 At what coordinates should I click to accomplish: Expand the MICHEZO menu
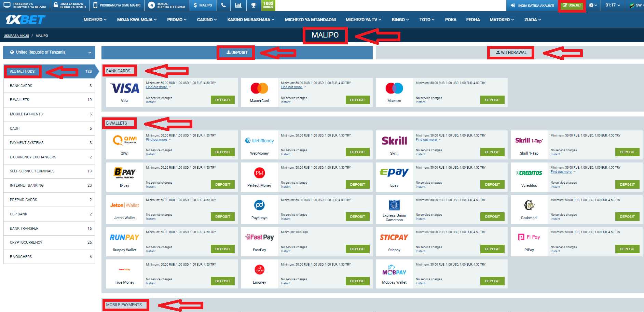coord(95,20)
